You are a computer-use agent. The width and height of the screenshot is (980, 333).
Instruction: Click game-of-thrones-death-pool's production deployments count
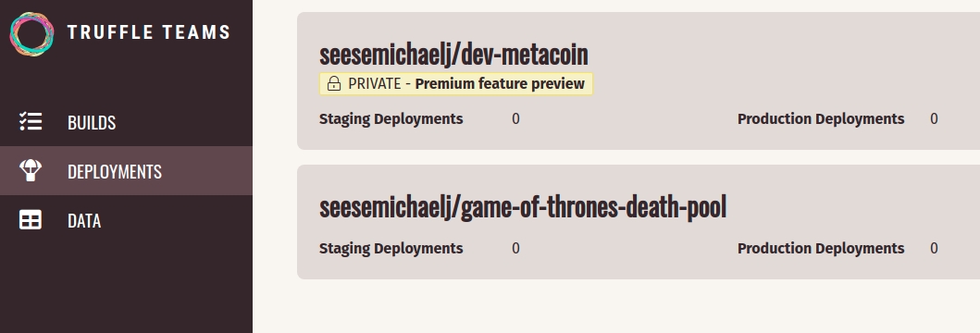tap(934, 248)
